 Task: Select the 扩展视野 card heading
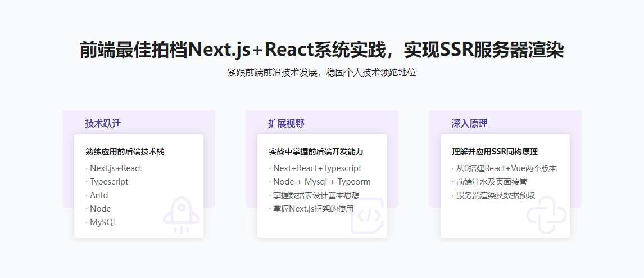(x=286, y=123)
